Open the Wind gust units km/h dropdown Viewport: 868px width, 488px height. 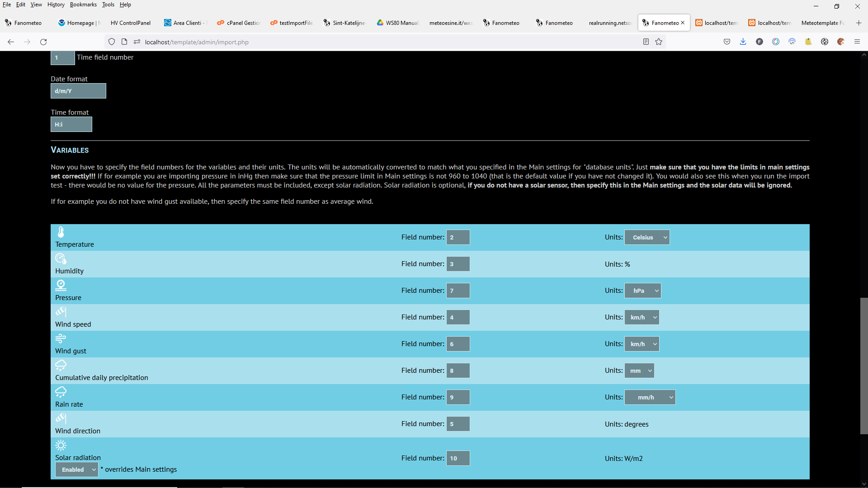[642, 344]
